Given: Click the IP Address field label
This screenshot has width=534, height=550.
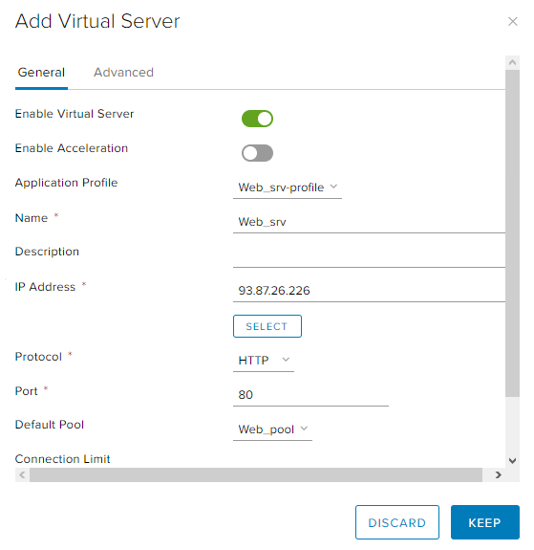Looking at the screenshot, I should point(45,287).
